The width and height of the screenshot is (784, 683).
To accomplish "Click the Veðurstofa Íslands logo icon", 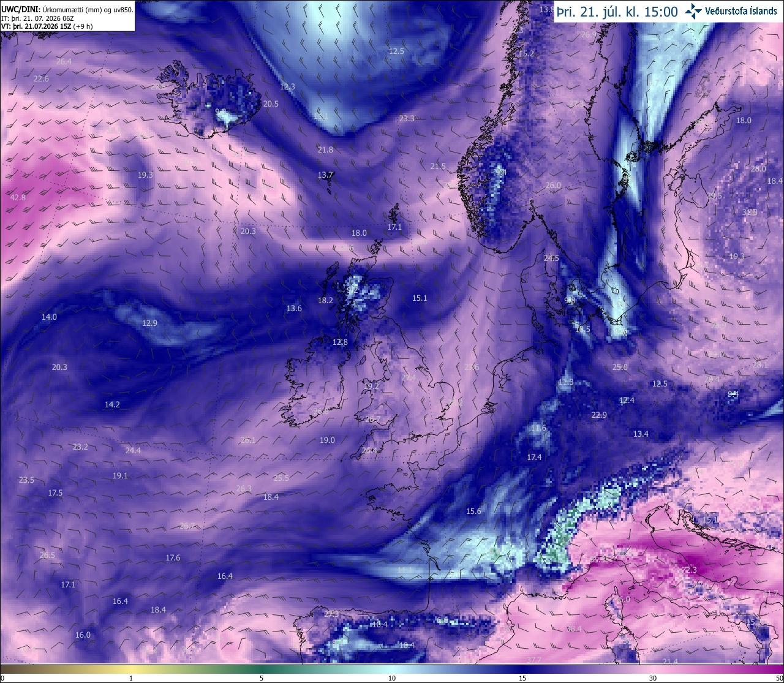I will coord(693,11).
